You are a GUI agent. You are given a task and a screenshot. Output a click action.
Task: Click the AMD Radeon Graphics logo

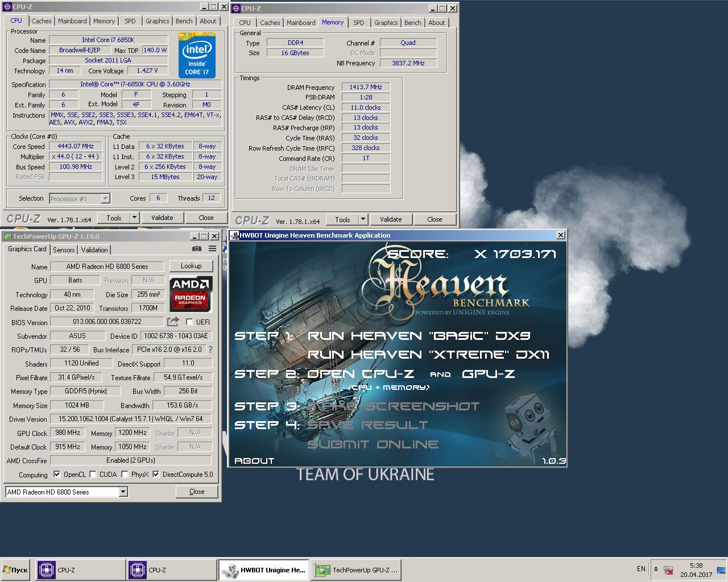point(191,294)
